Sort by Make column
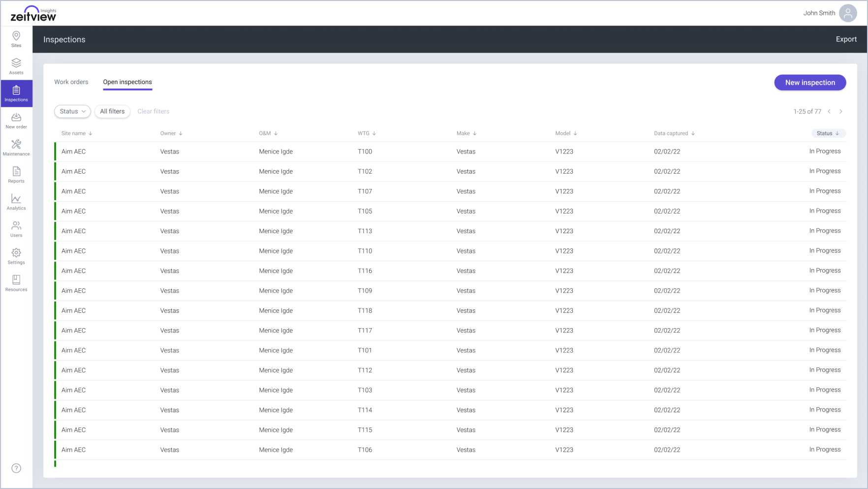The height and width of the screenshot is (489, 868). 466,133
